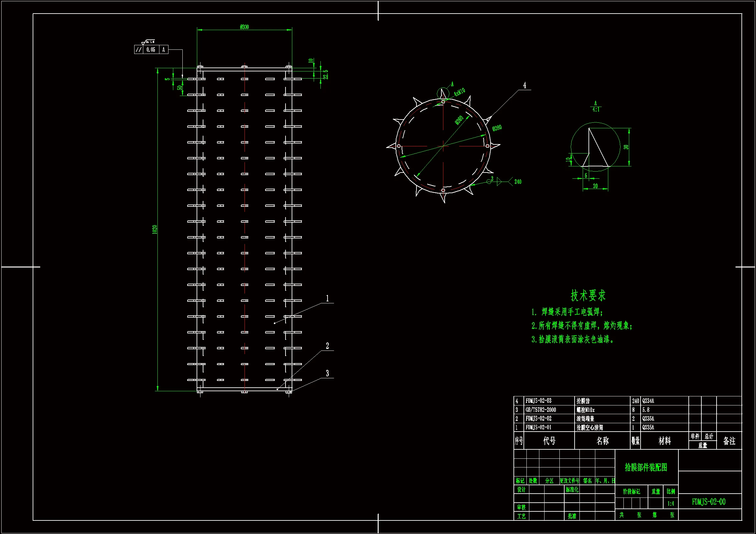Viewport: 756px width, 534px height.
Task: Select part balloon number 4
Action: click(x=524, y=86)
